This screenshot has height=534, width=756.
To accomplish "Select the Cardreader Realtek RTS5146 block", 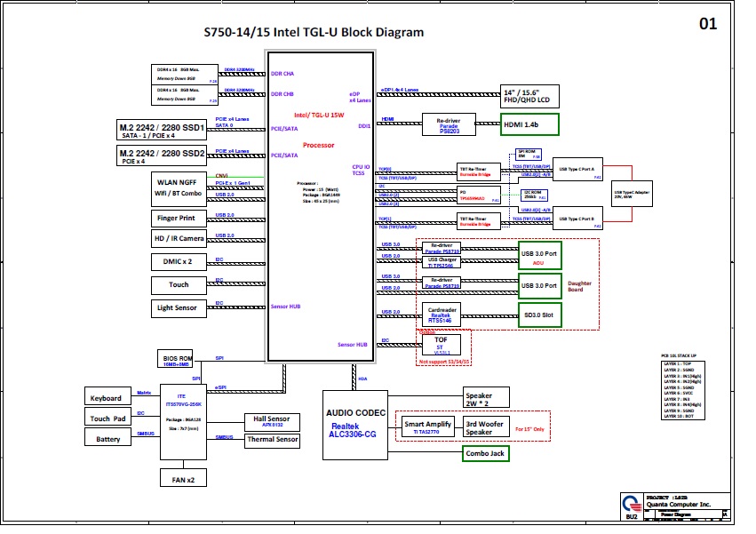I will point(442,315).
